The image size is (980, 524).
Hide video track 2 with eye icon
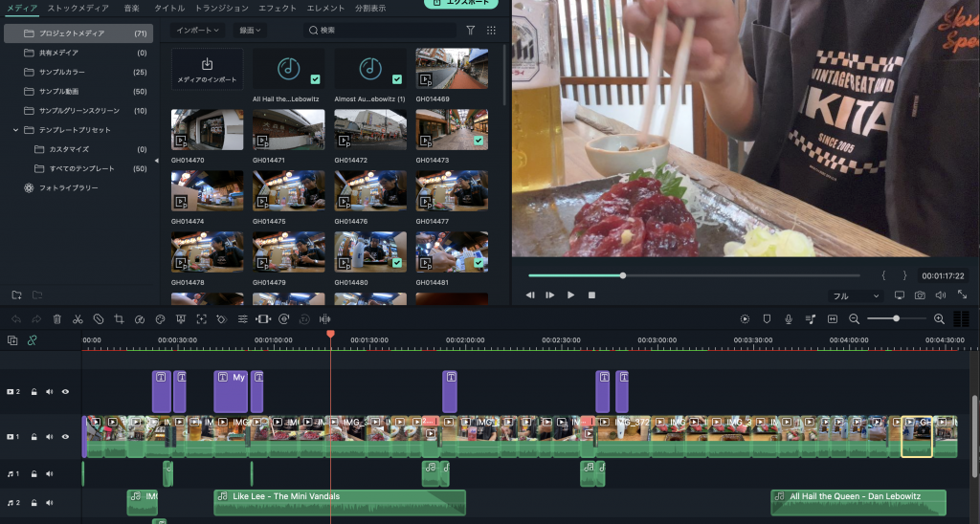(65, 392)
